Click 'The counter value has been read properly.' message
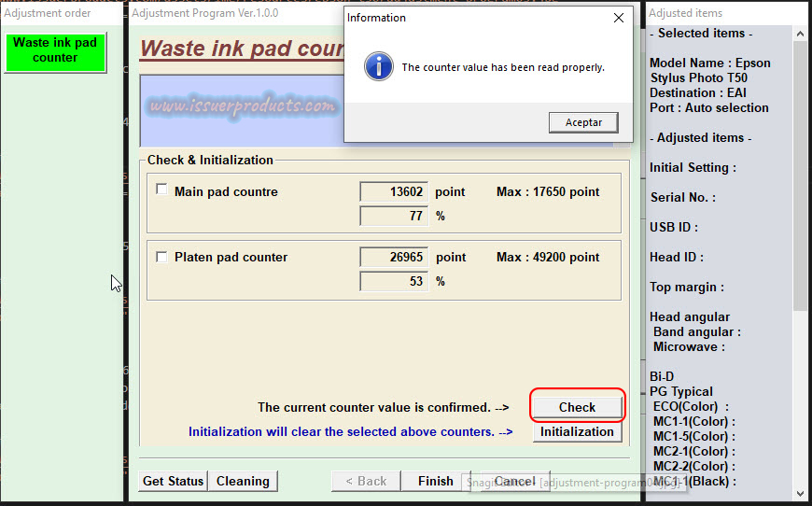 [x=503, y=67]
